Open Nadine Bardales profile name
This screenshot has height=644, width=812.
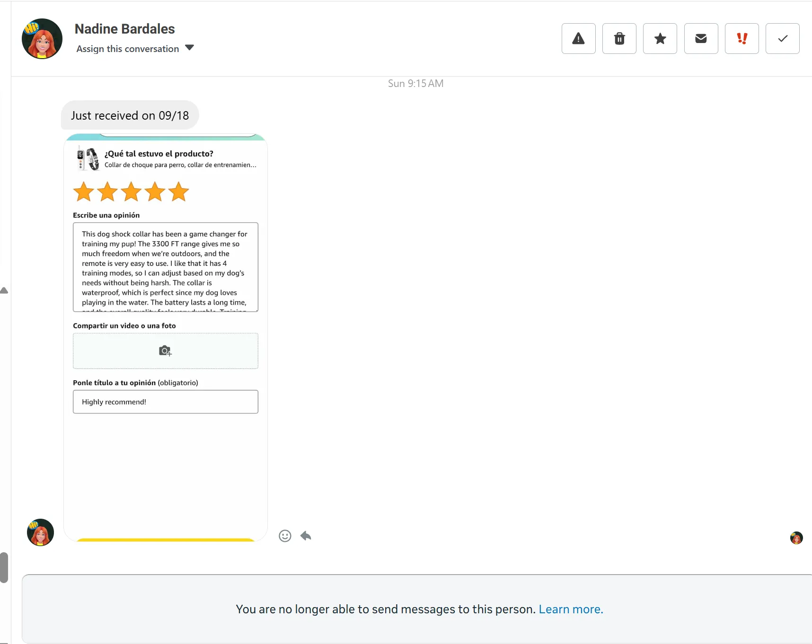point(124,29)
